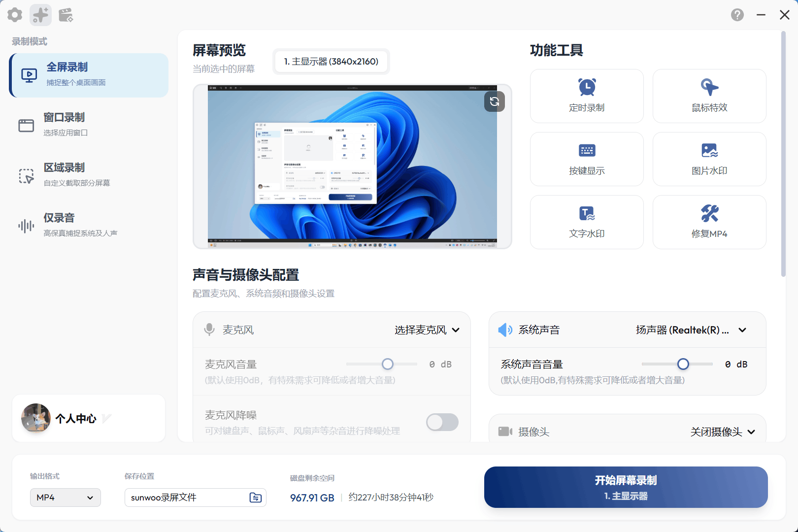Open 个人中心 profile panel
Viewport: 798px width, 532px height.
pyautogui.click(x=89, y=418)
